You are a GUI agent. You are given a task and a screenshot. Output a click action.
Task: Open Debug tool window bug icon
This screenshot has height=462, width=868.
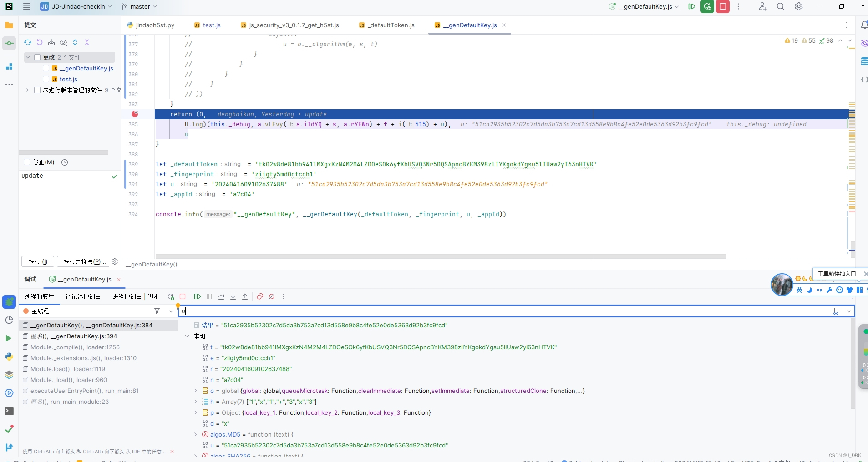point(9,301)
